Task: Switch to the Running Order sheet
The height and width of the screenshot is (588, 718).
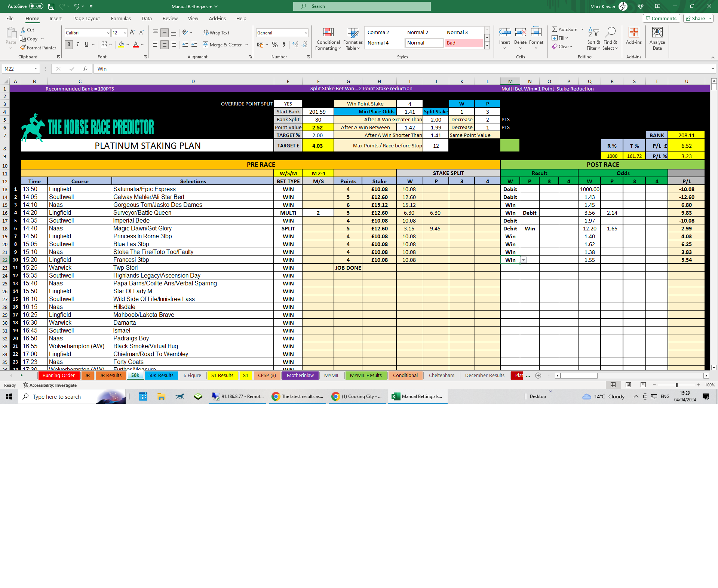Action: (x=58, y=376)
